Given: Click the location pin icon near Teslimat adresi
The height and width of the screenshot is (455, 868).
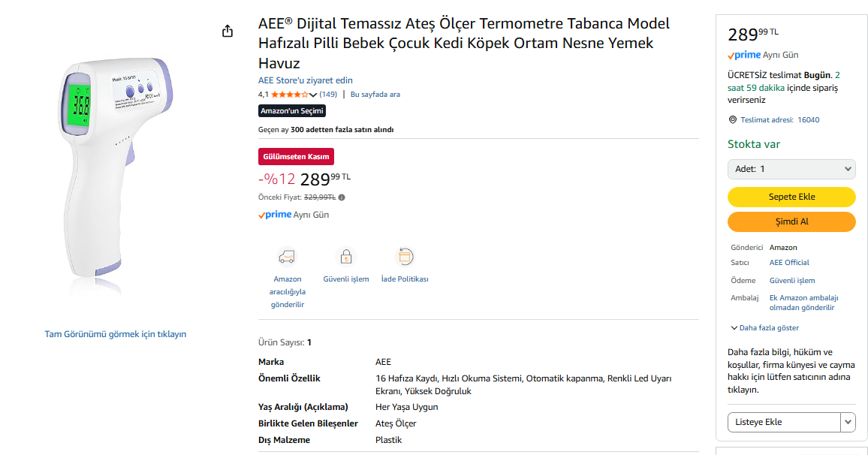Looking at the screenshot, I should [x=732, y=119].
